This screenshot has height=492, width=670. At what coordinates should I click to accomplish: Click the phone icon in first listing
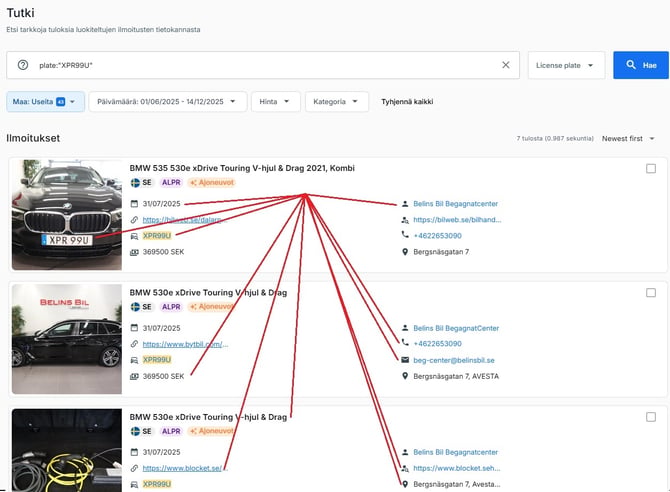(x=405, y=234)
